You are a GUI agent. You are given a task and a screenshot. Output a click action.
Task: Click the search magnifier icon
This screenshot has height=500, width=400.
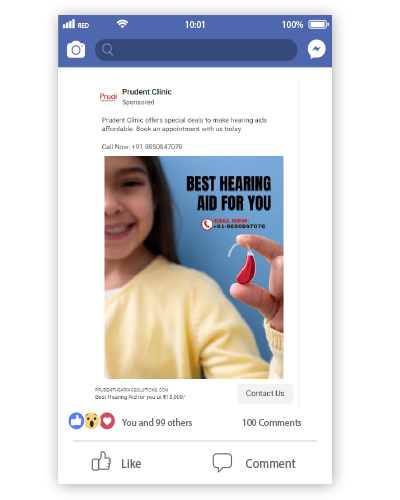click(x=107, y=50)
